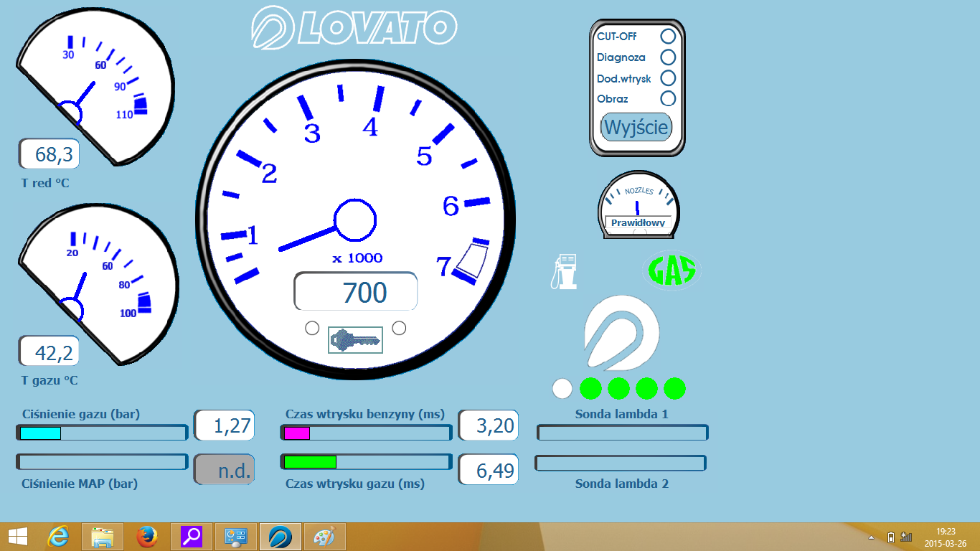Click the network signal tray icon

pyautogui.click(x=907, y=537)
